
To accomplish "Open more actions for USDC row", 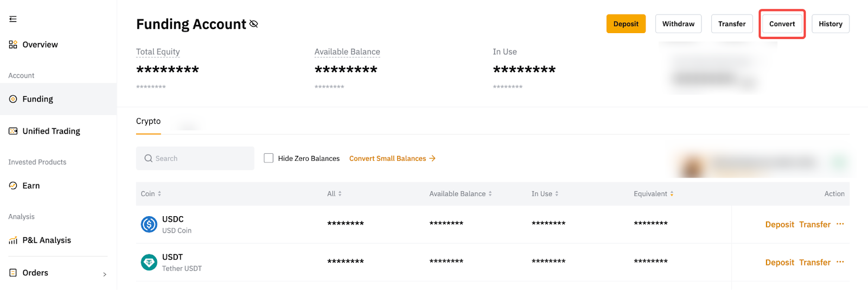I will pyautogui.click(x=840, y=224).
